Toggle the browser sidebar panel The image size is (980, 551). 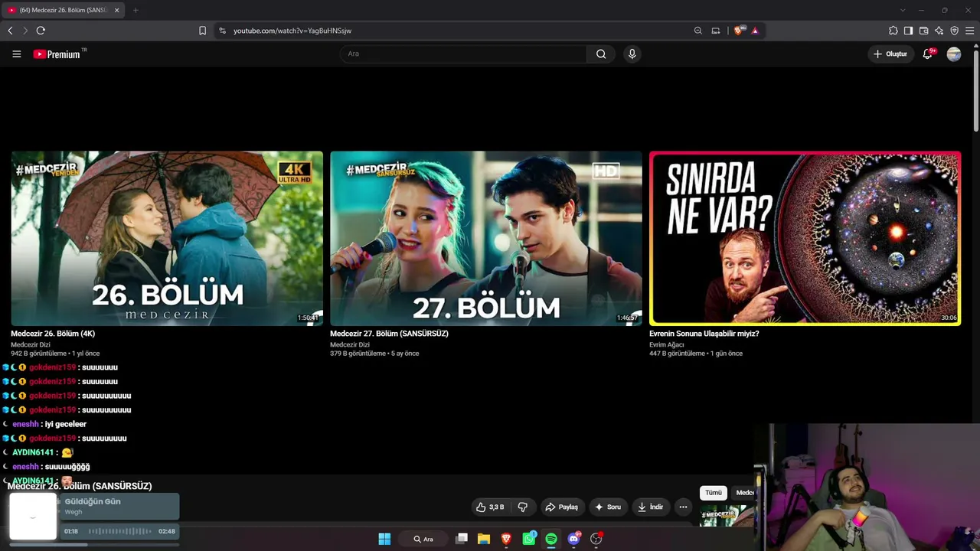click(x=909, y=31)
